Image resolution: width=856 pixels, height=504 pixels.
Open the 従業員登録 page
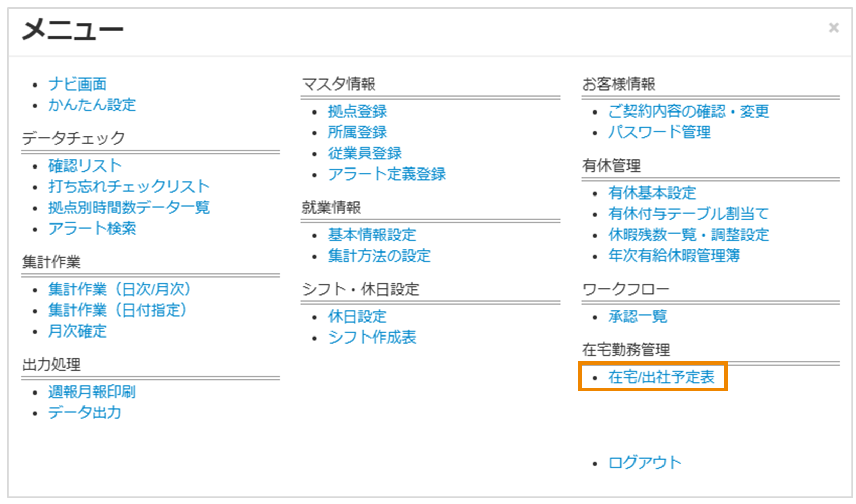coord(365,152)
